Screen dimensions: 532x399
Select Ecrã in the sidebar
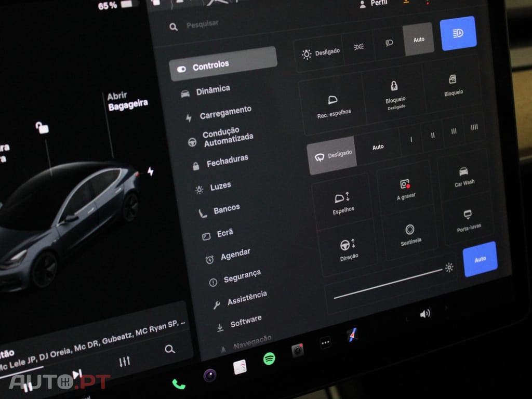218,234
